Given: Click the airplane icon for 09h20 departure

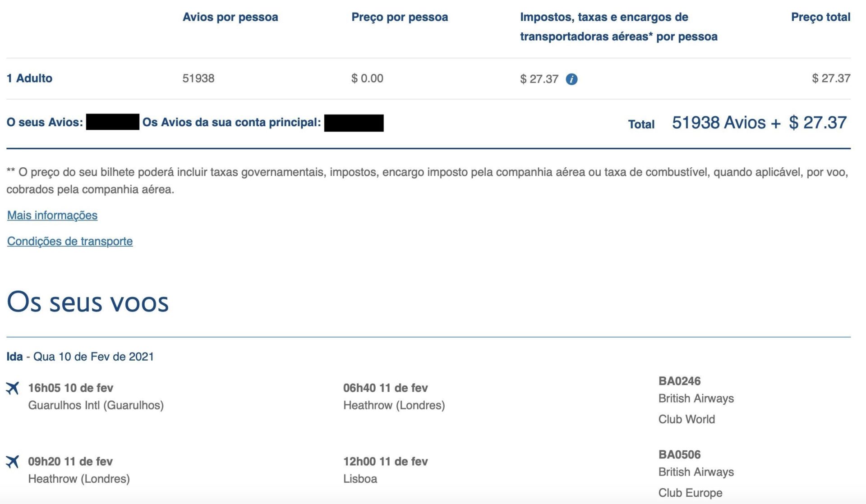Looking at the screenshot, I should 13,461.
